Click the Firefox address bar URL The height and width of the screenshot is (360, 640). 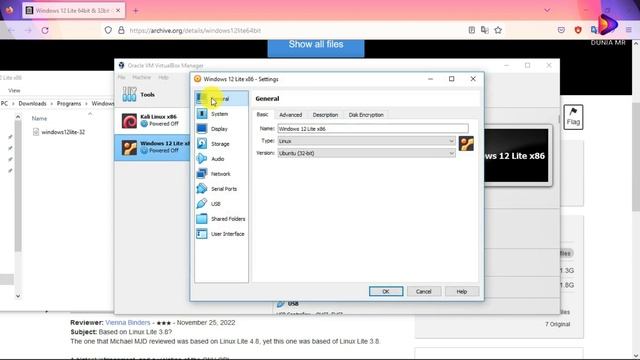click(195, 31)
